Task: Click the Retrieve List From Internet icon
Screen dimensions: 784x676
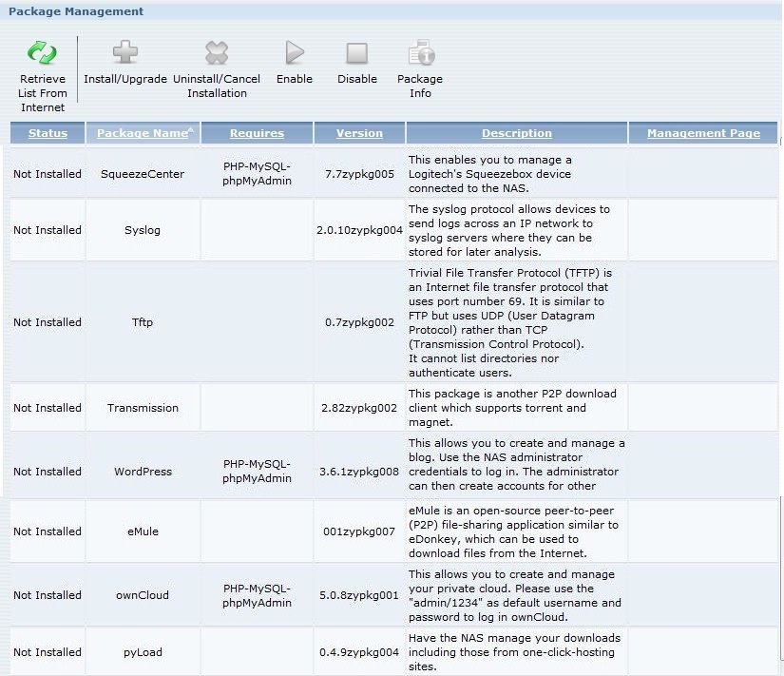Action: click(42, 52)
